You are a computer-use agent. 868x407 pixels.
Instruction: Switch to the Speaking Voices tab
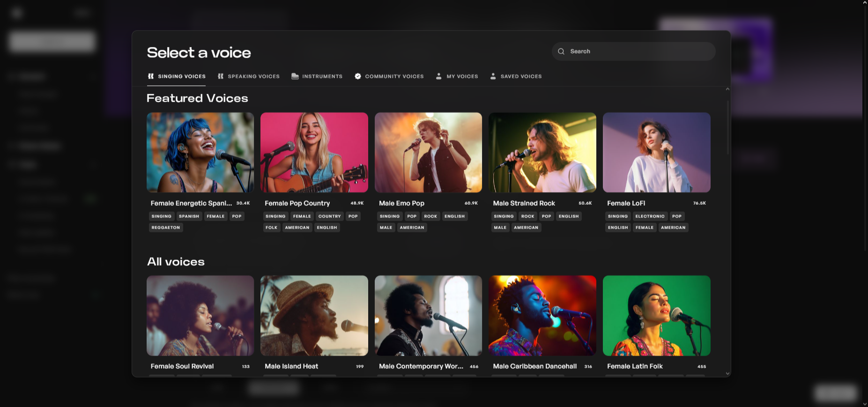(x=249, y=76)
